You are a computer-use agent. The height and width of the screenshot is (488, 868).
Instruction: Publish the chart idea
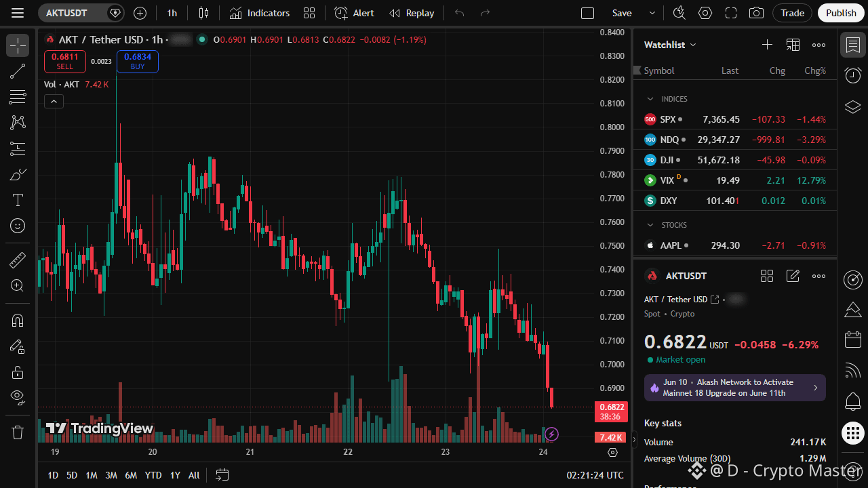[x=842, y=13]
